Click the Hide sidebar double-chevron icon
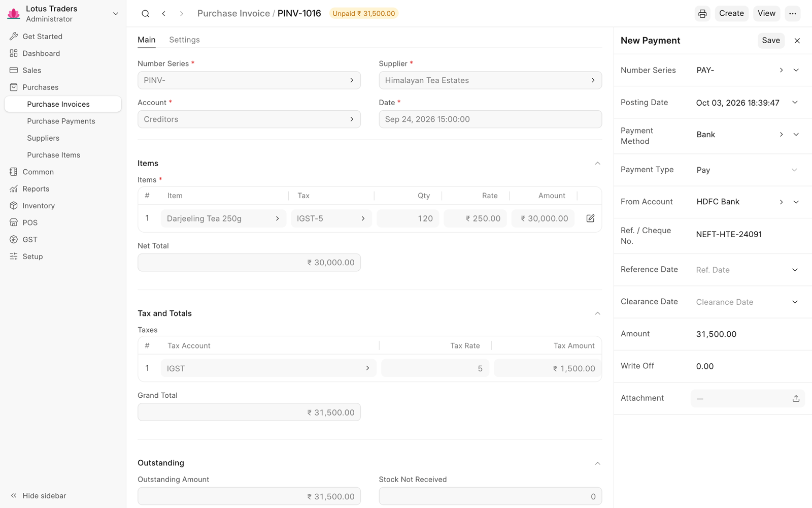The image size is (812, 508). 14,496
